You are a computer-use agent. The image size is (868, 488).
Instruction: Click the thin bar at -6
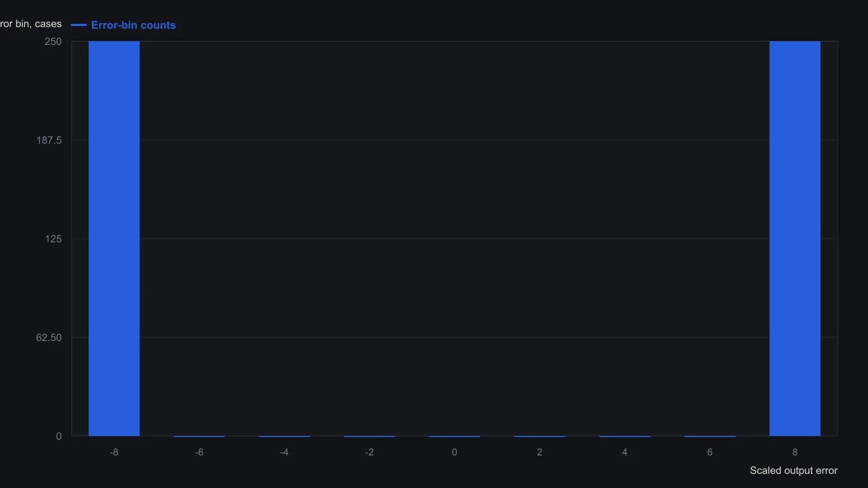(x=199, y=436)
